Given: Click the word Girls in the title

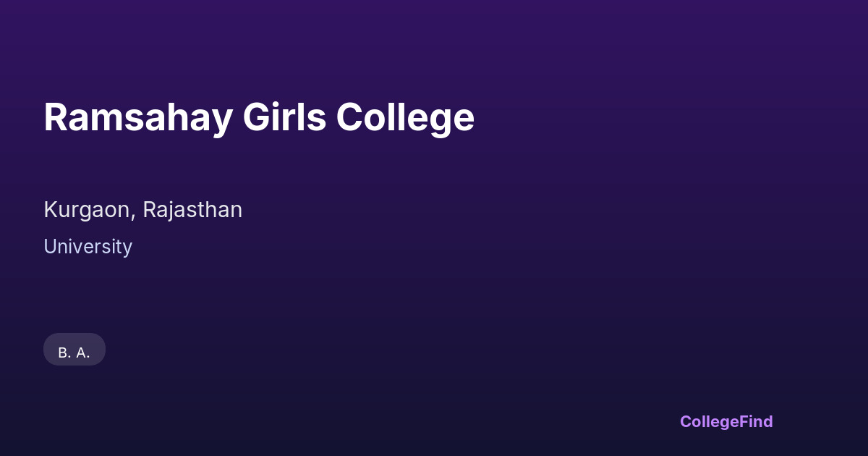Looking at the screenshot, I should (284, 117).
